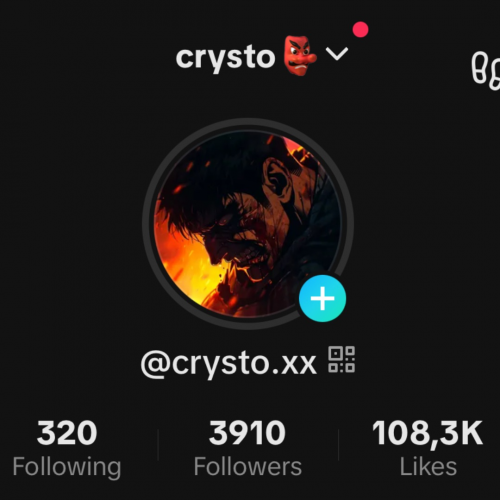Select the Following label
Image resolution: width=500 pixels, height=500 pixels.
point(67,467)
